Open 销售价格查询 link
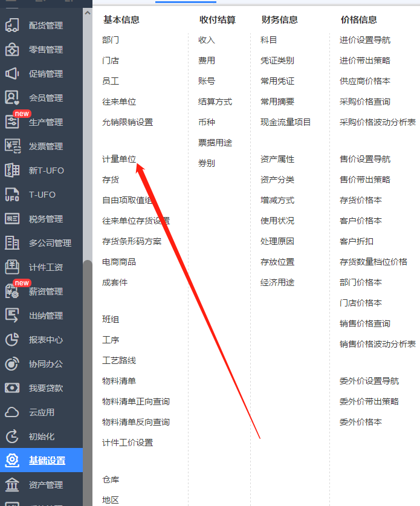 [365, 323]
